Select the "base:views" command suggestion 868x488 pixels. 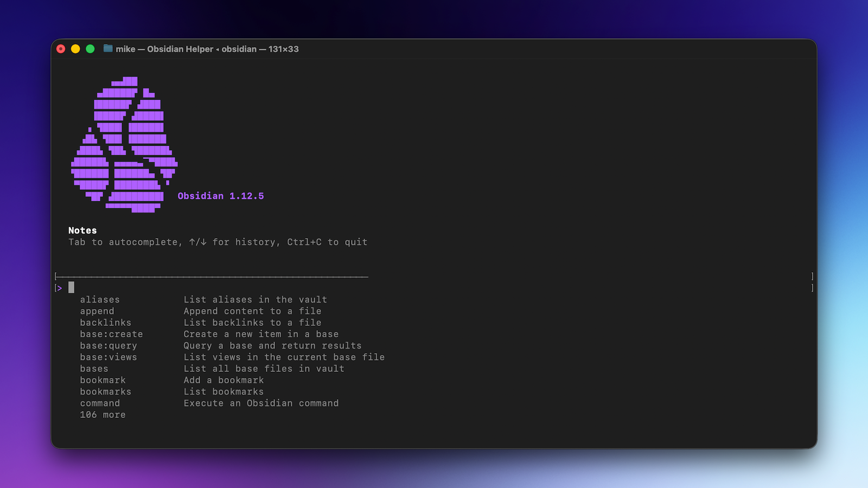coord(108,357)
